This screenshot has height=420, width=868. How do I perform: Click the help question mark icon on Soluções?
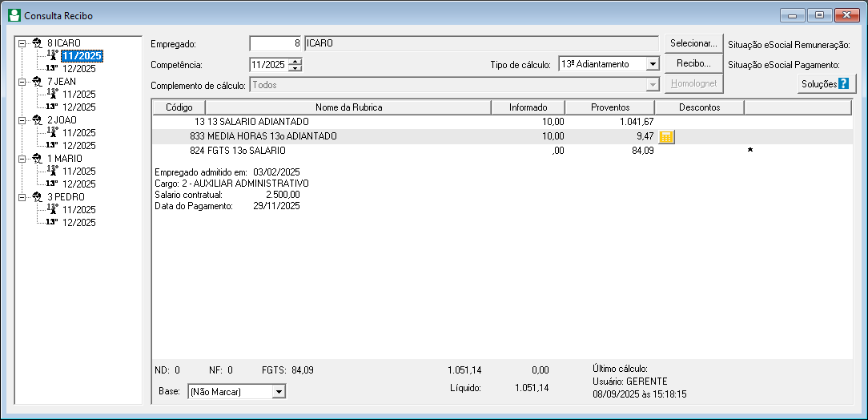pos(844,84)
